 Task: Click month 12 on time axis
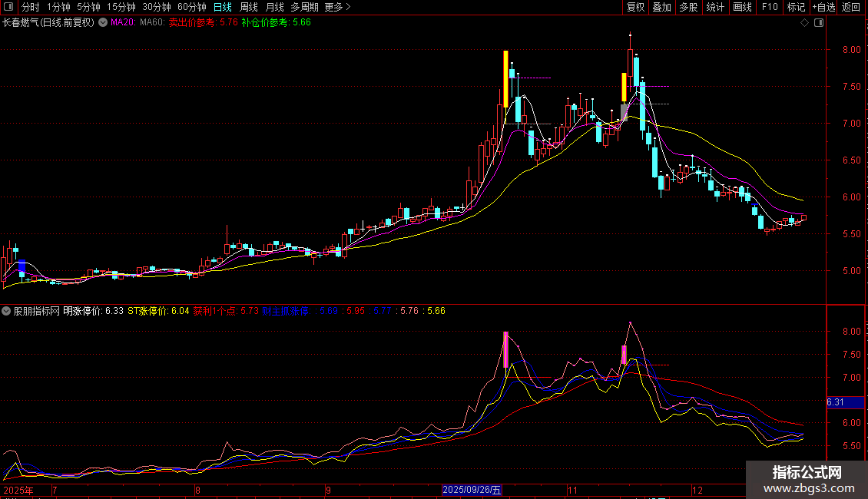697,490
